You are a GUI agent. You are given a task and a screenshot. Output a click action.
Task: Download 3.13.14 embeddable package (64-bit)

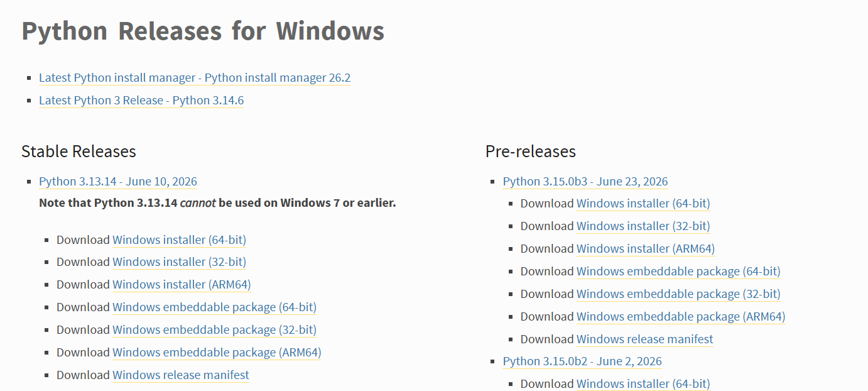[x=214, y=307]
